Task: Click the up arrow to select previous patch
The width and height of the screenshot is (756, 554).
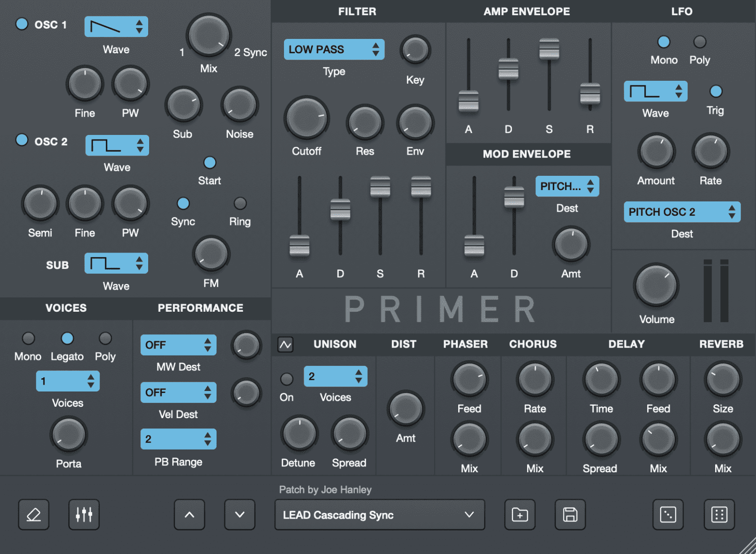Action: [x=189, y=515]
